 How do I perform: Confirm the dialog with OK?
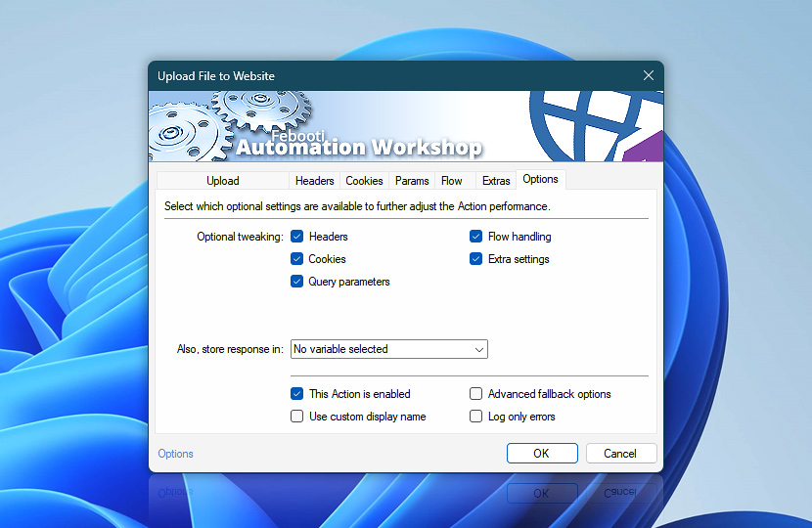tap(542, 454)
